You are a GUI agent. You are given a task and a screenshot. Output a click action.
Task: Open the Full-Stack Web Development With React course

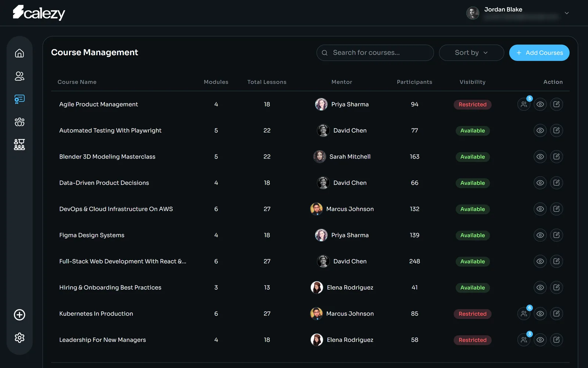pos(123,261)
